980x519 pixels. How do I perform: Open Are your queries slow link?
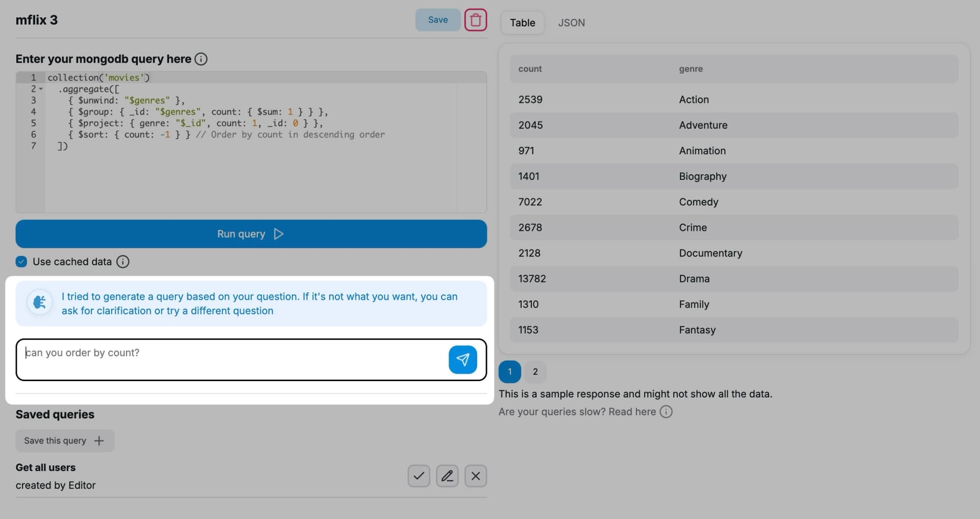click(577, 412)
